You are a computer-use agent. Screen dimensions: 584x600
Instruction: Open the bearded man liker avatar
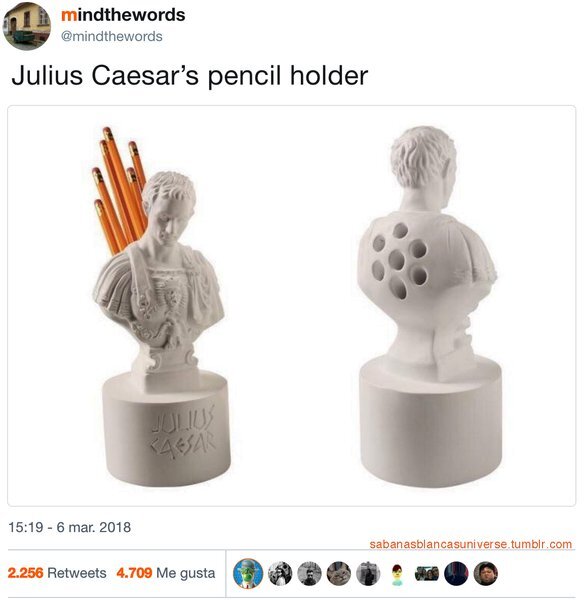(309, 574)
